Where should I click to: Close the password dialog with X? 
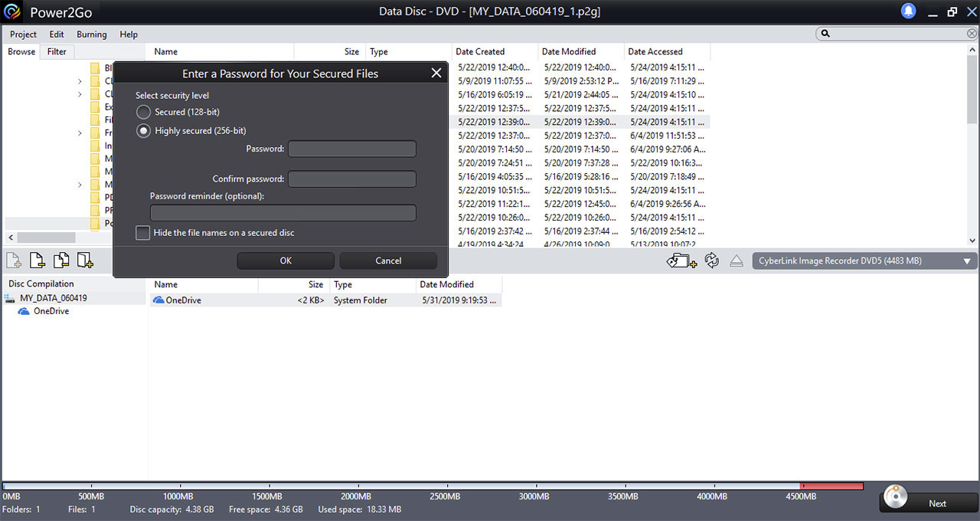click(x=436, y=73)
